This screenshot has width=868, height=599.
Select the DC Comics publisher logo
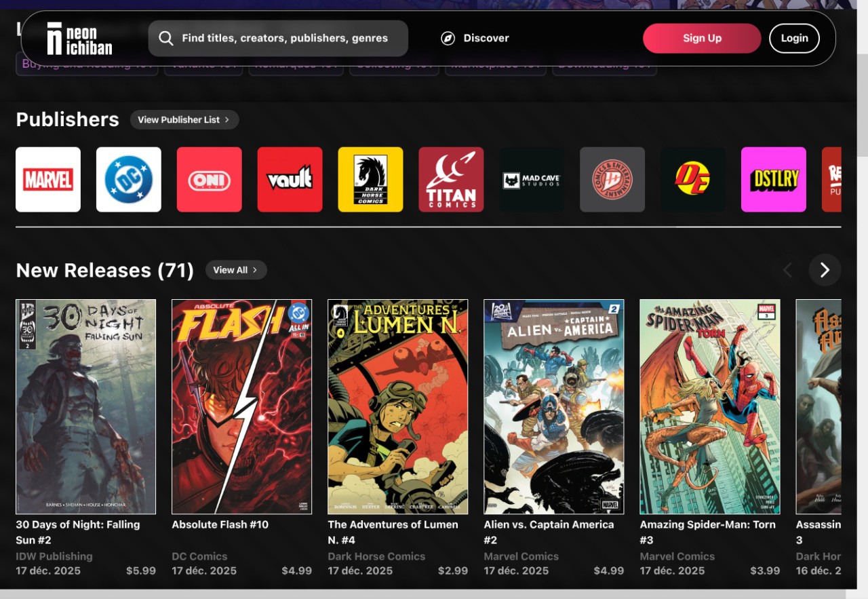[129, 180]
